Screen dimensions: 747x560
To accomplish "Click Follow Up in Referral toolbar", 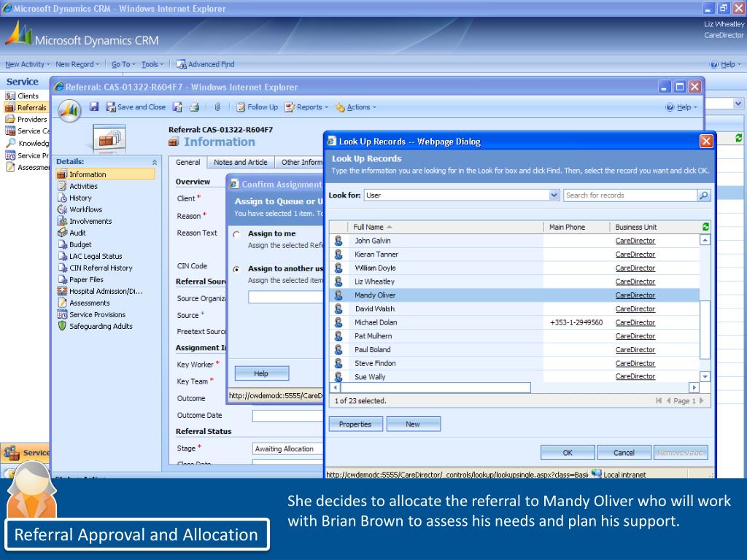I will click(257, 107).
